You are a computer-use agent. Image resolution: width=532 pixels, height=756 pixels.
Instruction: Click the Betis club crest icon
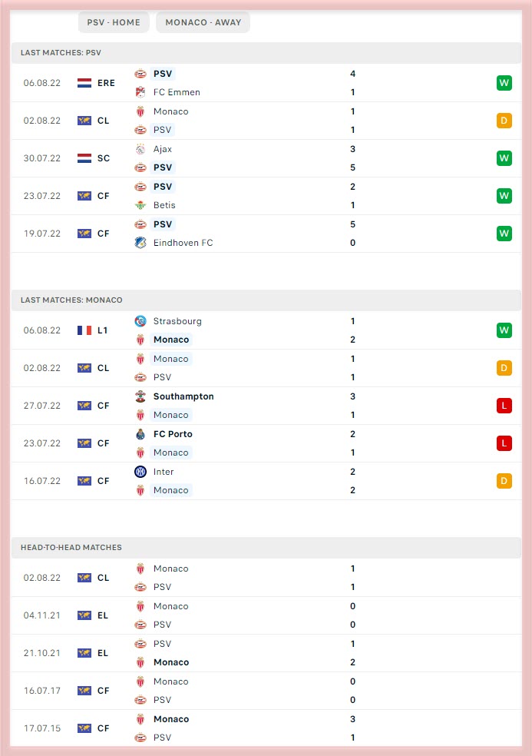pos(140,205)
